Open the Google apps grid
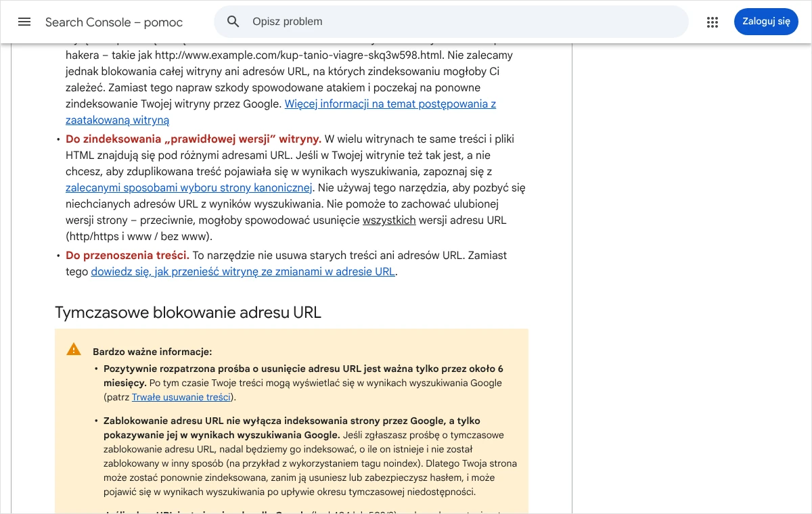 tap(713, 22)
